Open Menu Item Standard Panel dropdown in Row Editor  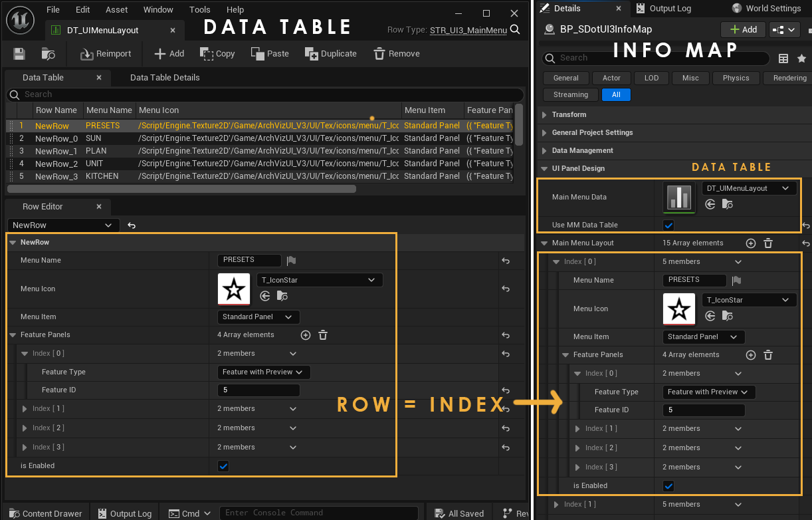[x=258, y=317]
